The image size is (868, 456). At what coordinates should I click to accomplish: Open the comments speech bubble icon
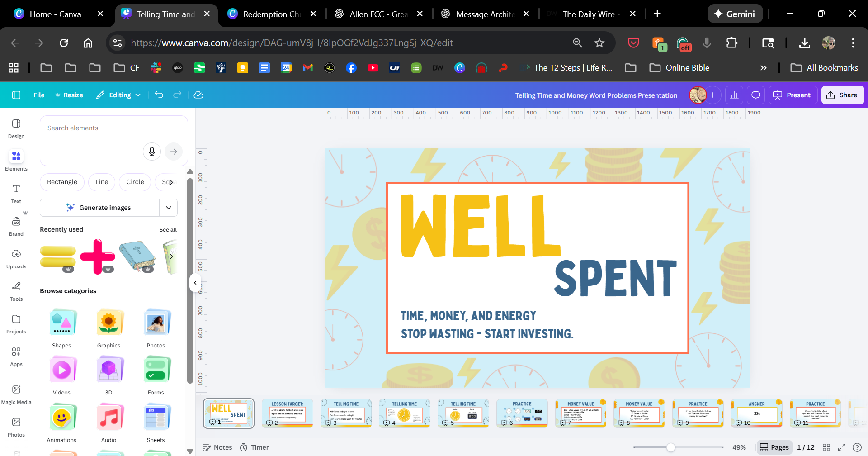click(755, 95)
